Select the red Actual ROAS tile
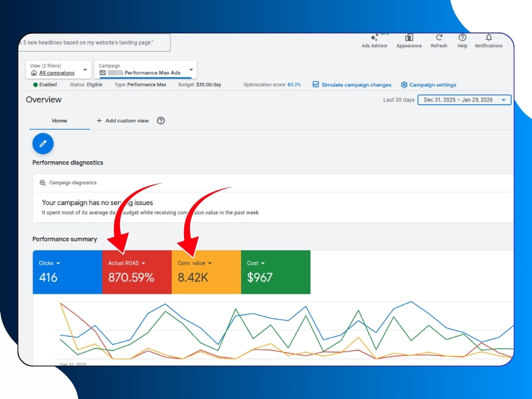 (x=137, y=272)
